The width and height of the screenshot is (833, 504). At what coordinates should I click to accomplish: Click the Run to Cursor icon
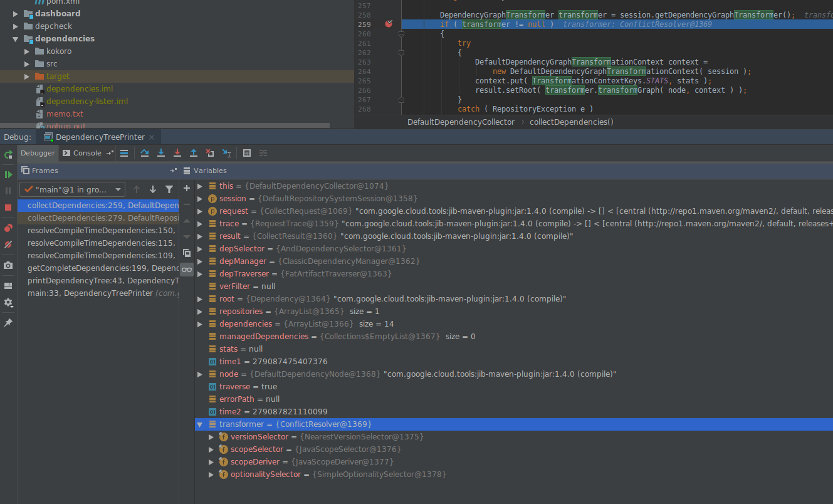tap(226, 152)
